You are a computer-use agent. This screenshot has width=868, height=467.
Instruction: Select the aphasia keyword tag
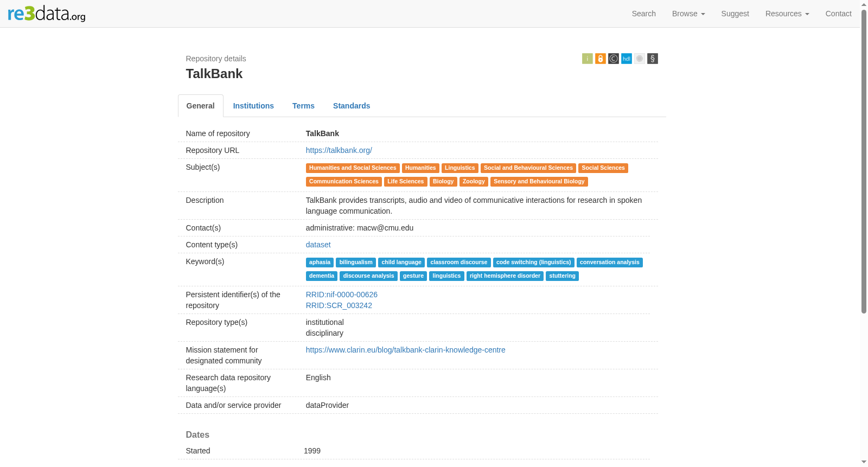(320, 263)
